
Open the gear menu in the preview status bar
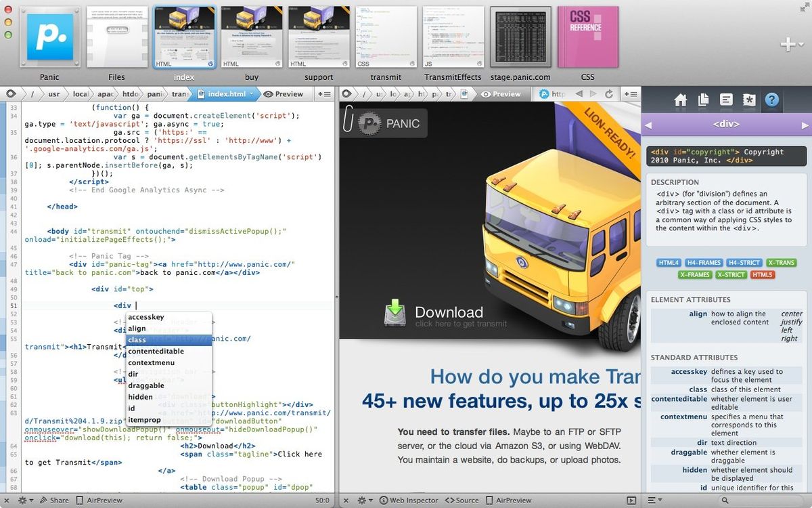pos(363,500)
